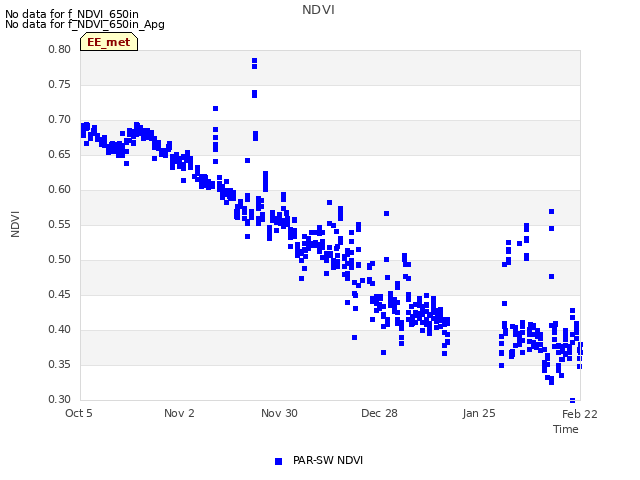Select the 'No data for f_NDVI_650in_Apg' message
This screenshot has width=640, height=480.
[85, 24]
